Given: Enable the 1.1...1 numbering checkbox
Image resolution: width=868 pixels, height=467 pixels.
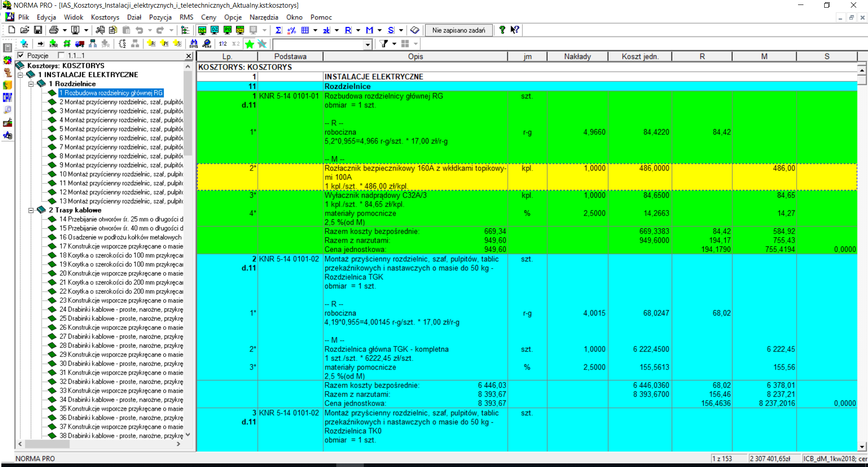Looking at the screenshot, I should 61,55.
